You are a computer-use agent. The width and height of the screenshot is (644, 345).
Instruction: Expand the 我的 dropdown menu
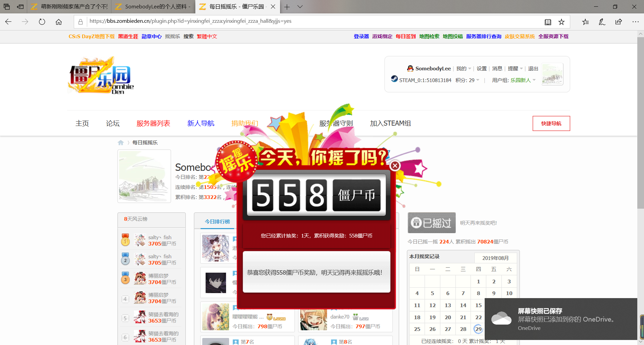464,69
